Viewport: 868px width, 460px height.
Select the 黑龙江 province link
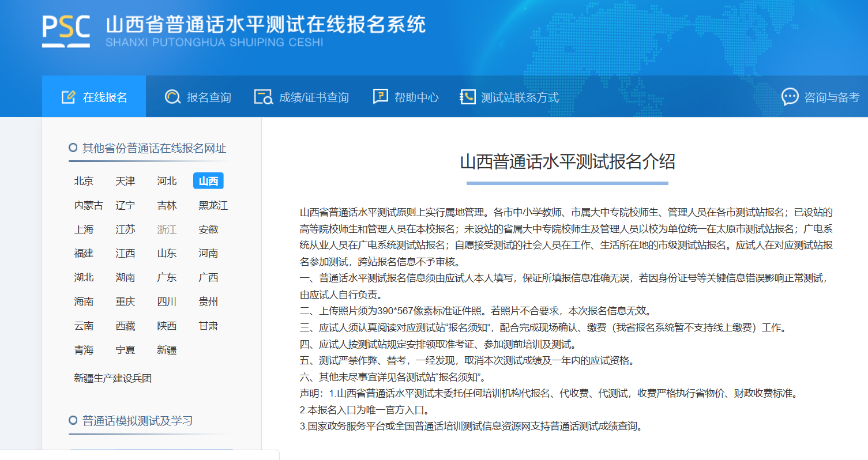pyautogui.click(x=213, y=205)
